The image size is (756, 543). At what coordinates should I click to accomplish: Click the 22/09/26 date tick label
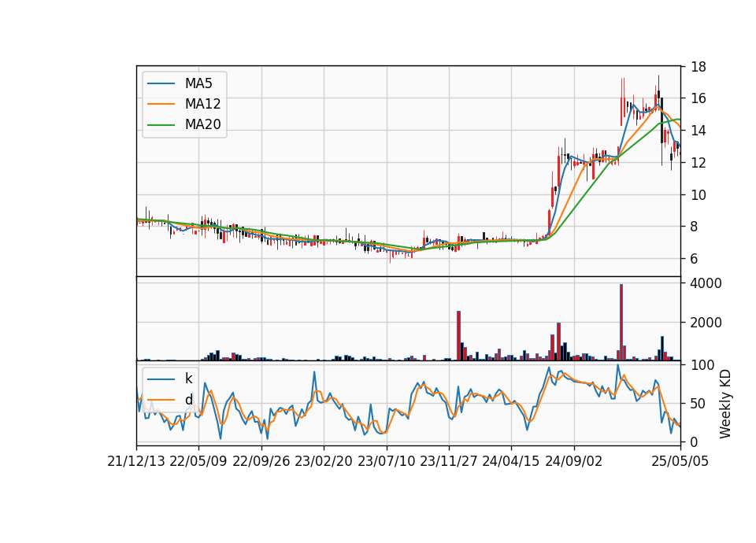(261, 461)
